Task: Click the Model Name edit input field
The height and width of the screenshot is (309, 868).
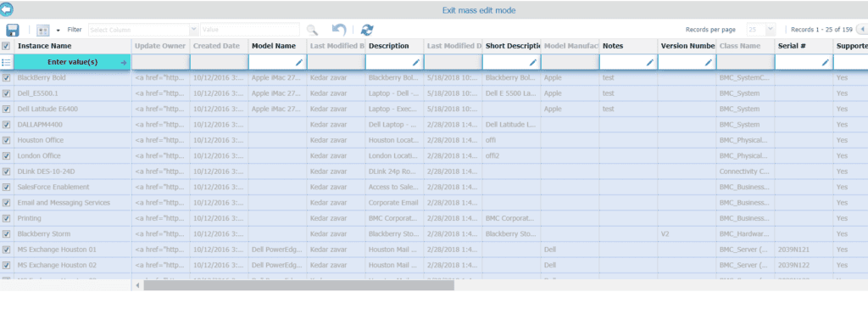Action: (x=277, y=63)
